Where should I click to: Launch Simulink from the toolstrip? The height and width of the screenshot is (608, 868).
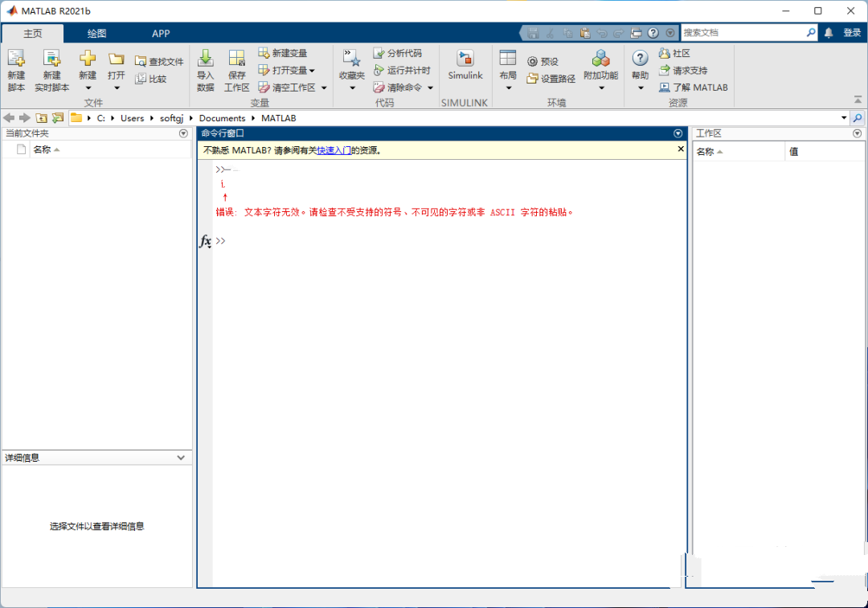point(465,66)
